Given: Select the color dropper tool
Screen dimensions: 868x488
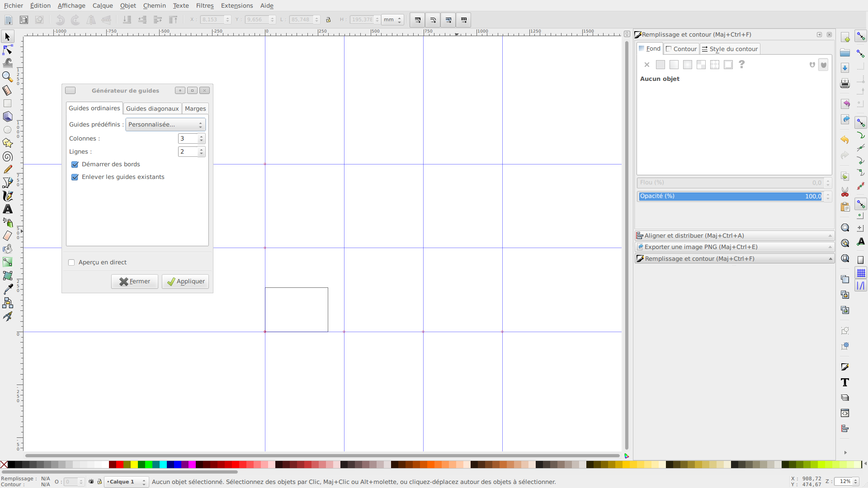Looking at the screenshot, I should 8,289.
